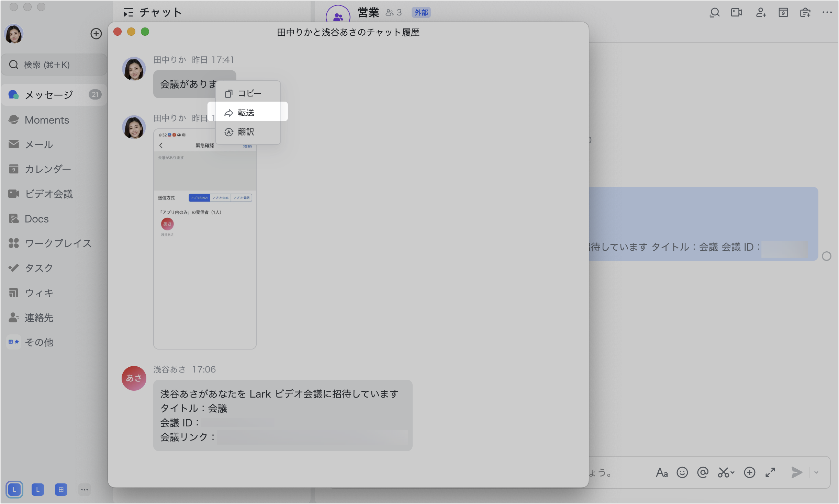Close the チャット履歴 window

118,32
